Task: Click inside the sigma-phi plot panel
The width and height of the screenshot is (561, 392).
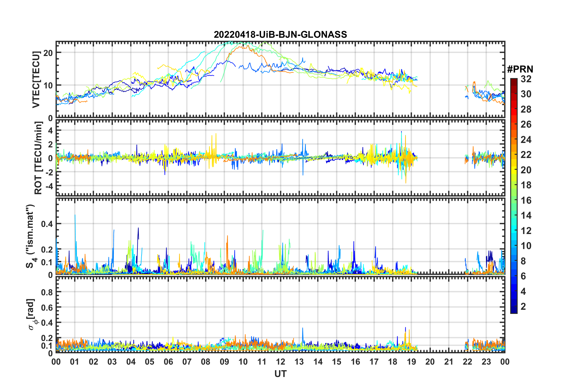Action: tap(280, 314)
